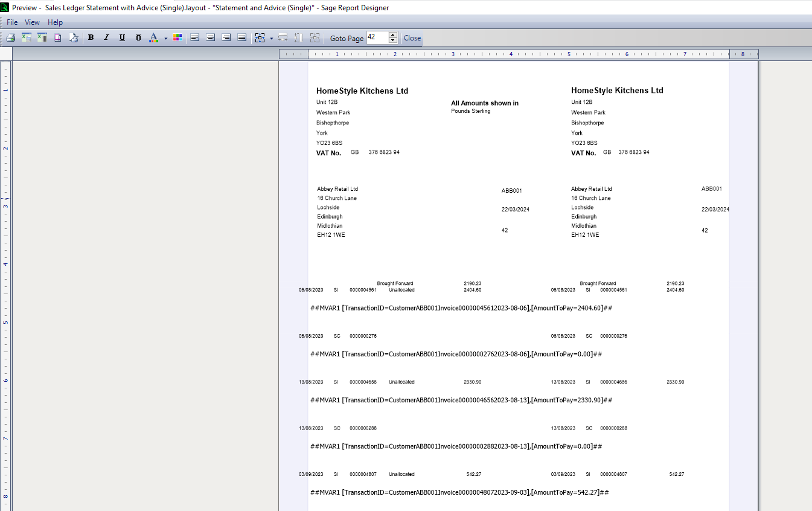Click the font colour A icon
The image size is (812, 511).
coord(153,37)
